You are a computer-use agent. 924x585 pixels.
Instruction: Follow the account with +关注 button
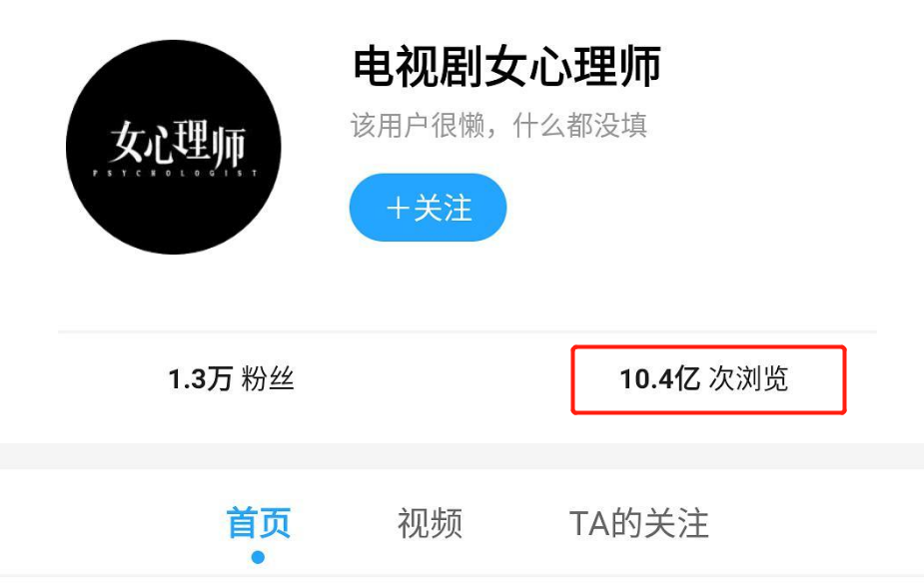[428, 208]
